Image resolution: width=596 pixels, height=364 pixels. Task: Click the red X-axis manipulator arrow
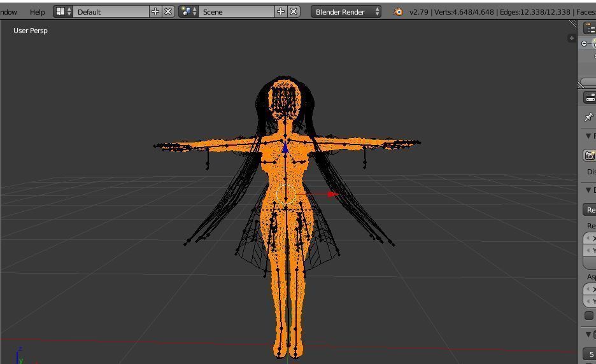click(x=332, y=194)
